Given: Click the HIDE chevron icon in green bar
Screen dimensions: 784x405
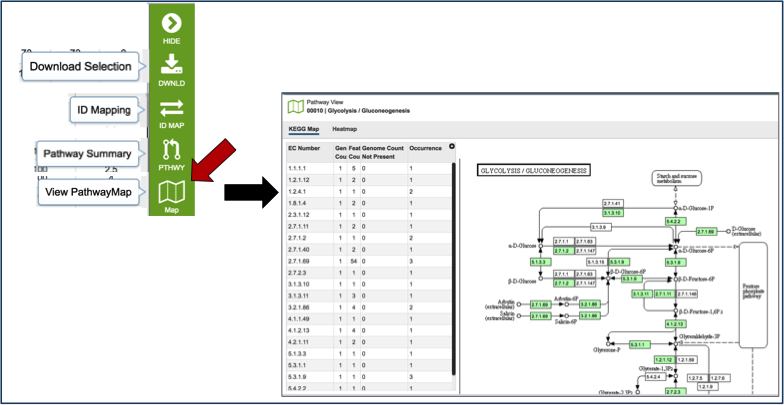Looking at the screenshot, I should point(172,23).
